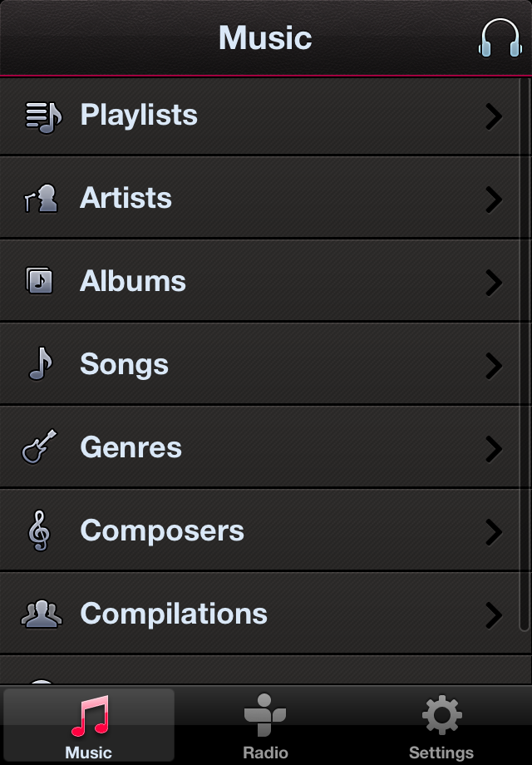Tap the Genres guitar icon
Image resolution: width=532 pixels, height=765 pixels.
(x=39, y=447)
